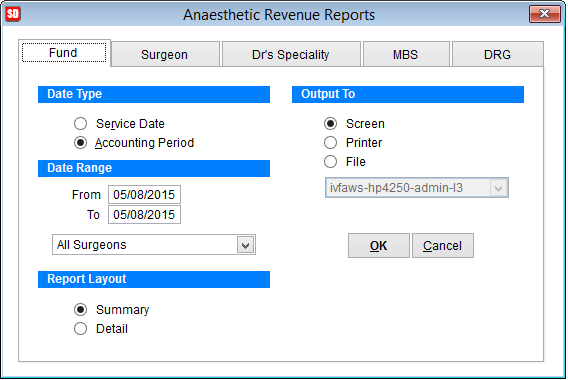This screenshot has height=380, width=568.
Task: Click the Date Range section header
Action: coord(154,168)
